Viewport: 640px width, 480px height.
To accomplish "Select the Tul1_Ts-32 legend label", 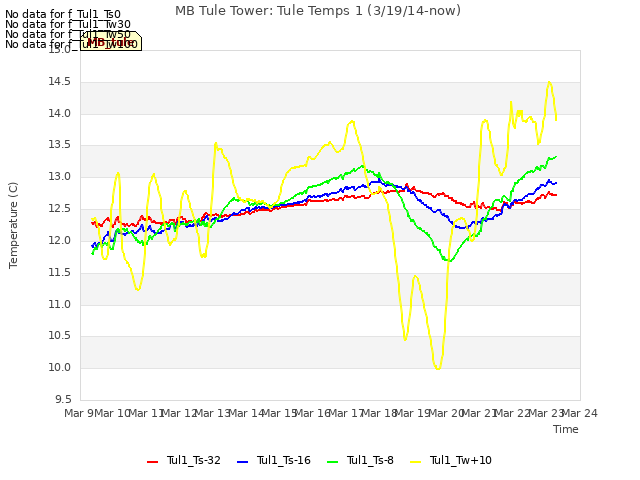I will [x=194, y=460].
